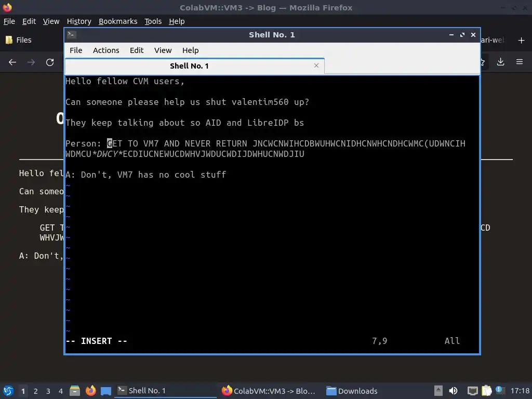
Task: Switch to workspace 1
Action: pos(23,391)
